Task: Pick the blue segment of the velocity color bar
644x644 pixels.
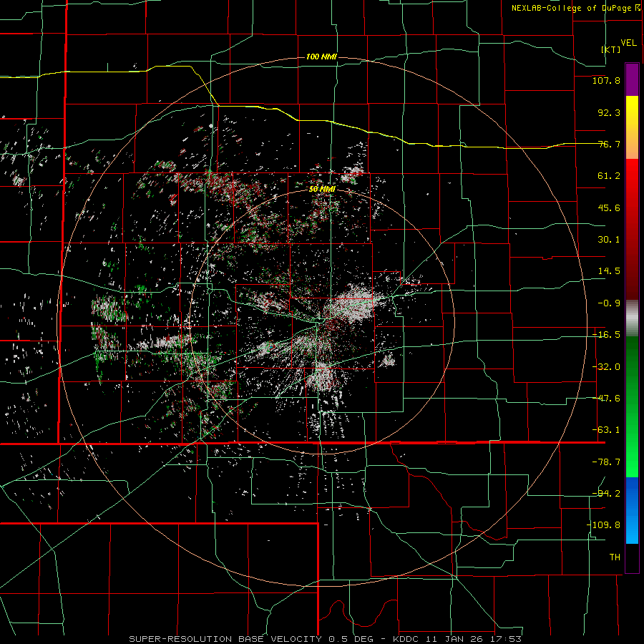Action: (632, 510)
